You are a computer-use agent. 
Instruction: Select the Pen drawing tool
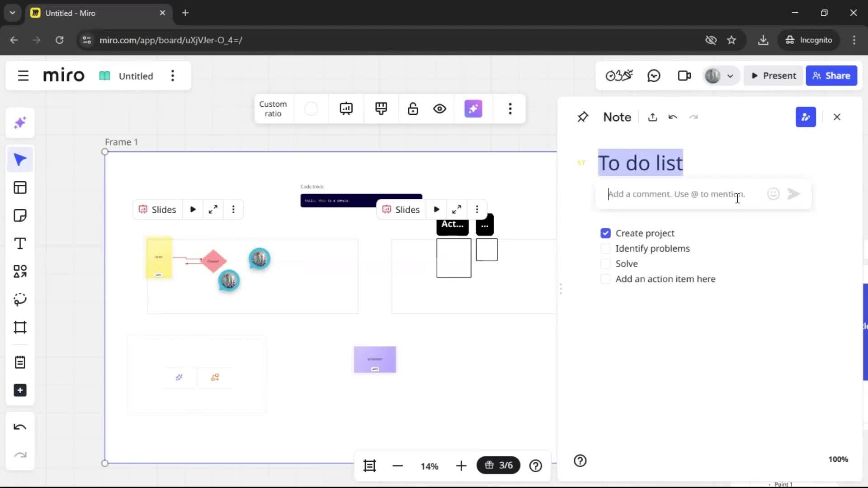[20, 300]
